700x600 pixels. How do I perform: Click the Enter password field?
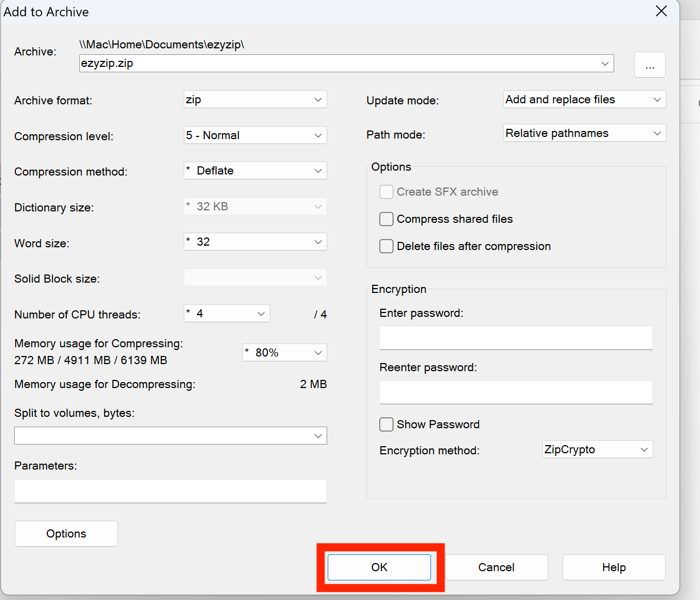point(515,338)
